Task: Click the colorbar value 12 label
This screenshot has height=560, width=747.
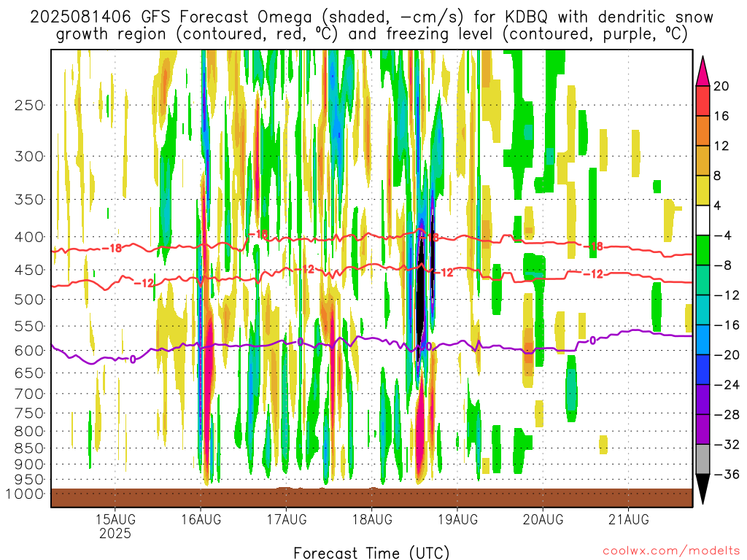Action: [721, 146]
